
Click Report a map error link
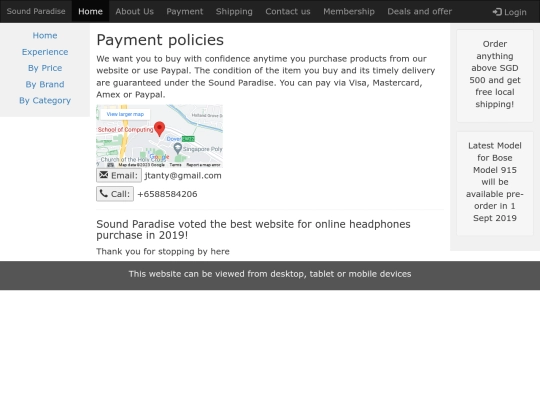(203, 165)
